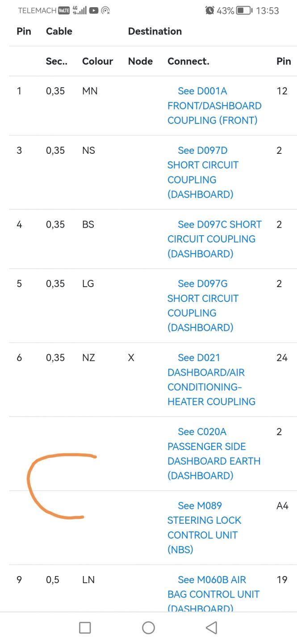This screenshot has height=644, width=297.
Task: Open D001A Front/Dashboard Coupling link
Action: pyautogui.click(x=214, y=106)
